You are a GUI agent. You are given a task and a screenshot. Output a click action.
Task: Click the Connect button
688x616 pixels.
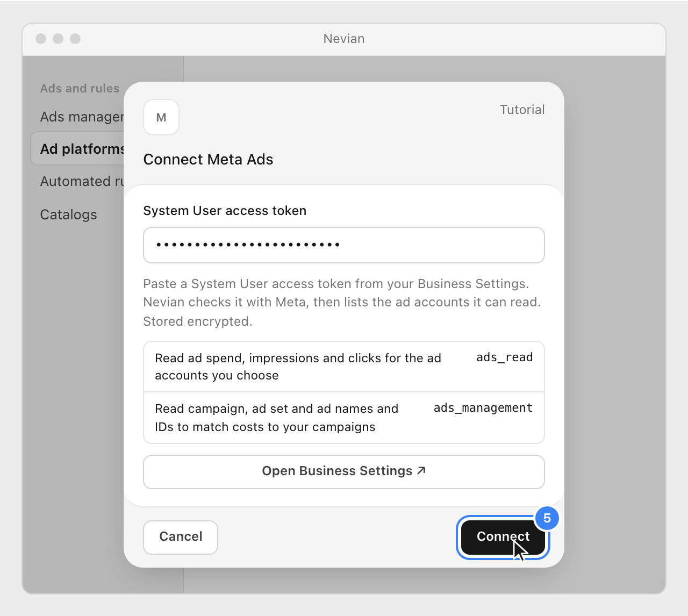click(x=503, y=537)
